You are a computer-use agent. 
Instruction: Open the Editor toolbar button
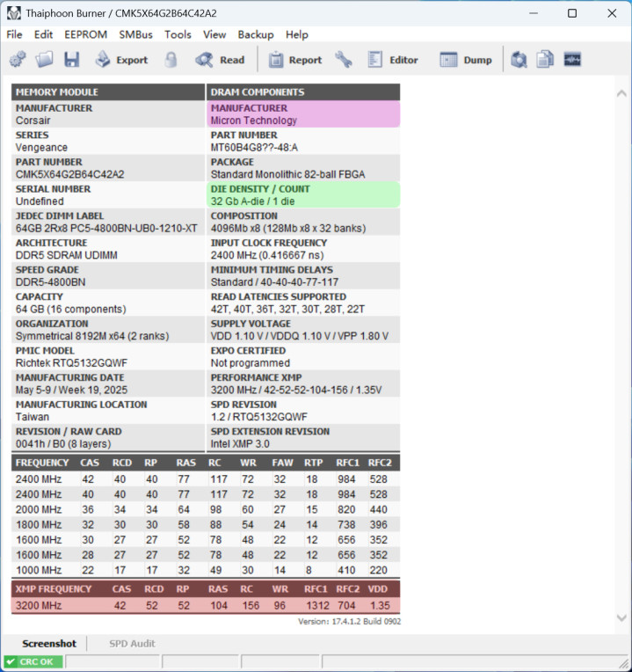(393, 60)
